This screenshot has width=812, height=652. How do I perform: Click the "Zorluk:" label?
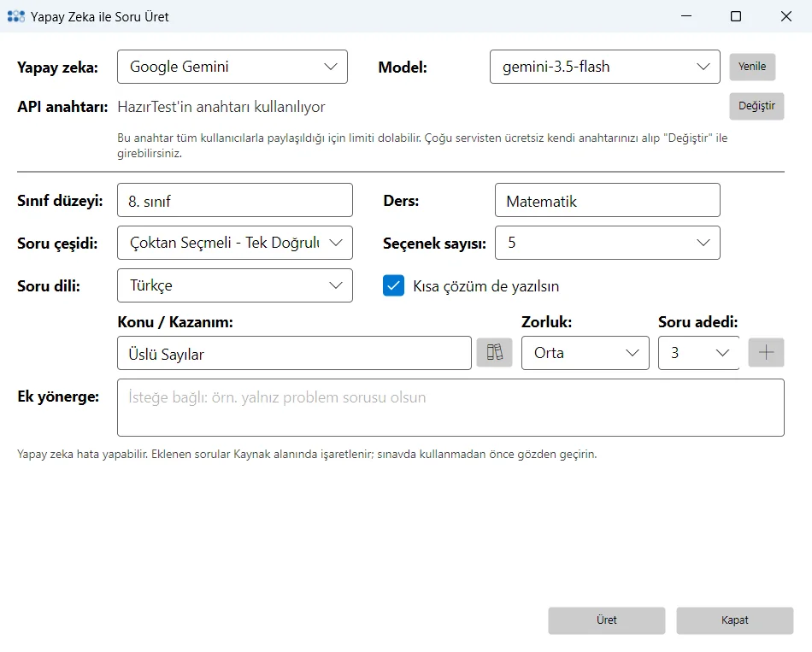(546, 322)
